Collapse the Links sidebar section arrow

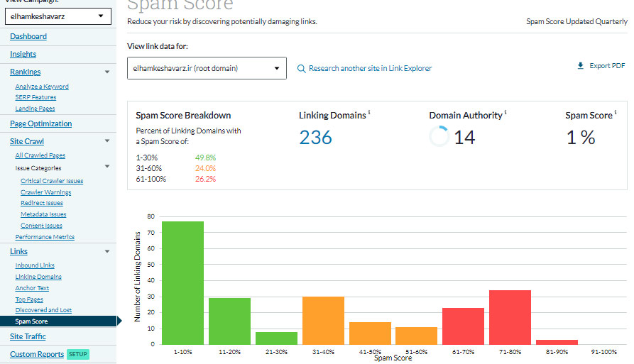(x=107, y=251)
